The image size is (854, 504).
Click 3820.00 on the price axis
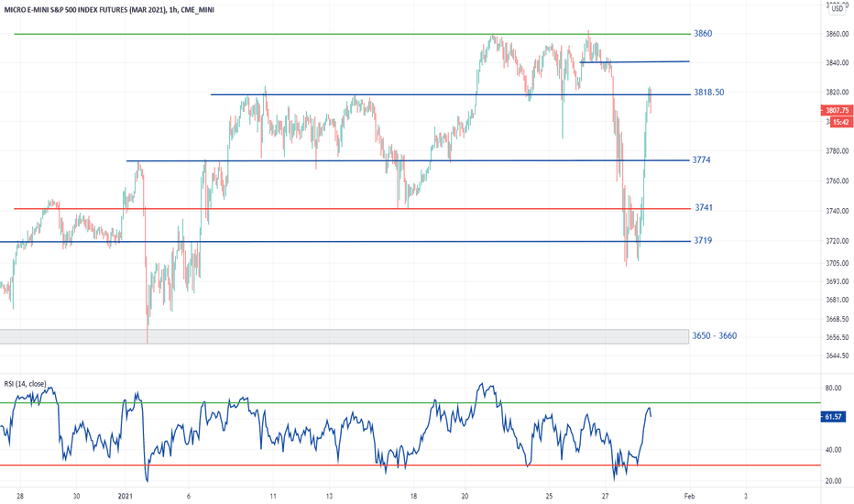point(838,93)
